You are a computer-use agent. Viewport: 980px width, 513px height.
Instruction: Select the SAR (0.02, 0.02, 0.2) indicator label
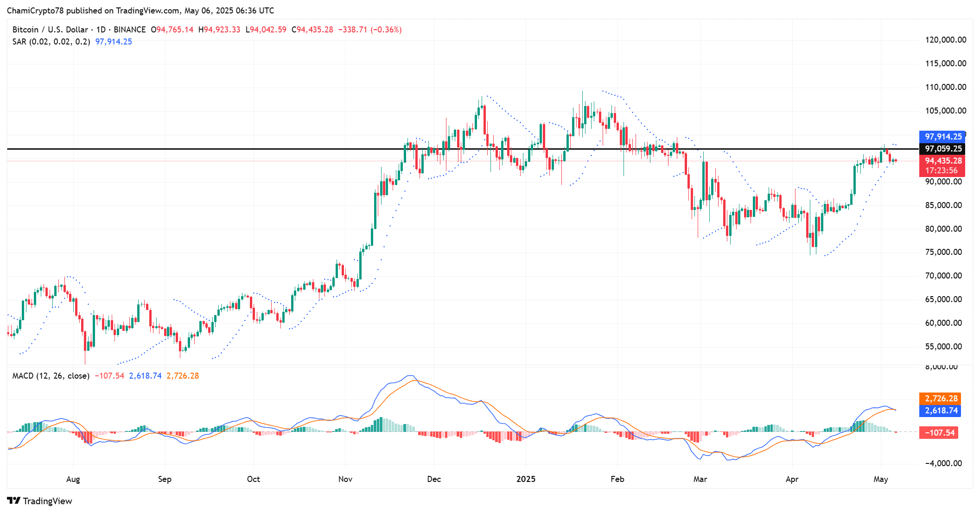[51, 42]
